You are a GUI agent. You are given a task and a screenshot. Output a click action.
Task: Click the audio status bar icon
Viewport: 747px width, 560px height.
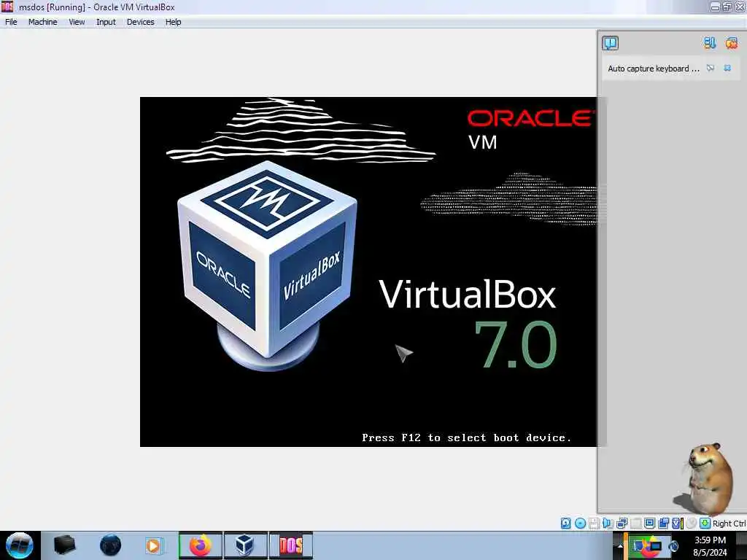(x=608, y=524)
